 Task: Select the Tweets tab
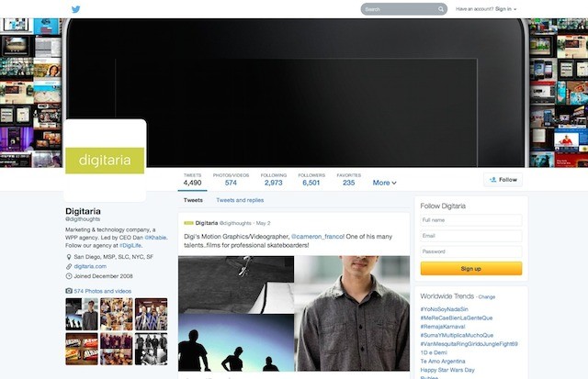[193, 199]
